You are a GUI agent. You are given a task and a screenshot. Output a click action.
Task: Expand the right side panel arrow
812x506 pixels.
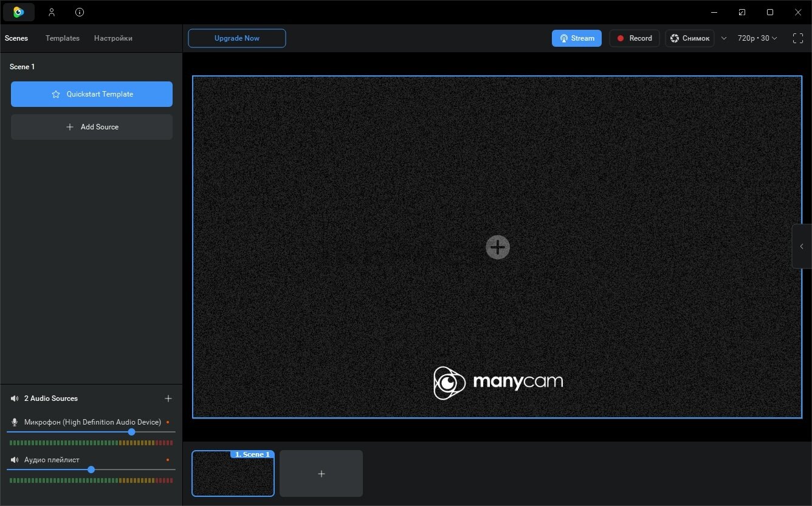(802, 247)
